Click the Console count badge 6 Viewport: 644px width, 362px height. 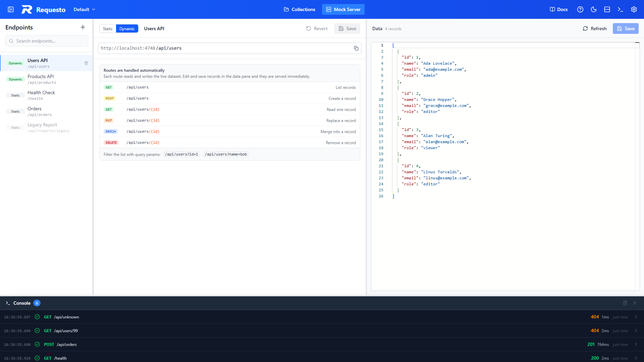pyautogui.click(x=37, y=303)
